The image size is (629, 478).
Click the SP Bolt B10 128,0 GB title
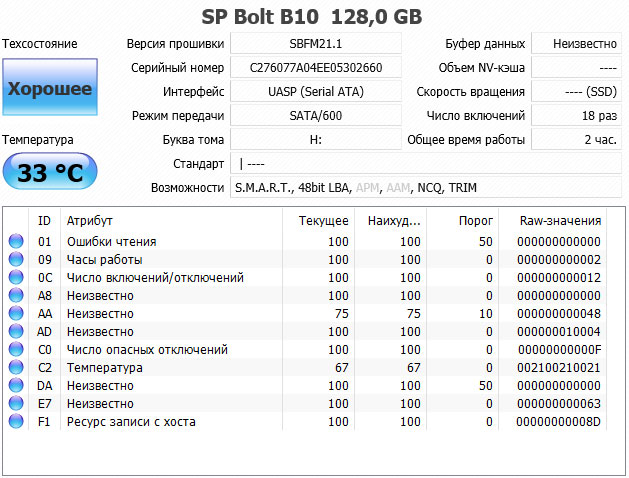click(x=312, y=17)
